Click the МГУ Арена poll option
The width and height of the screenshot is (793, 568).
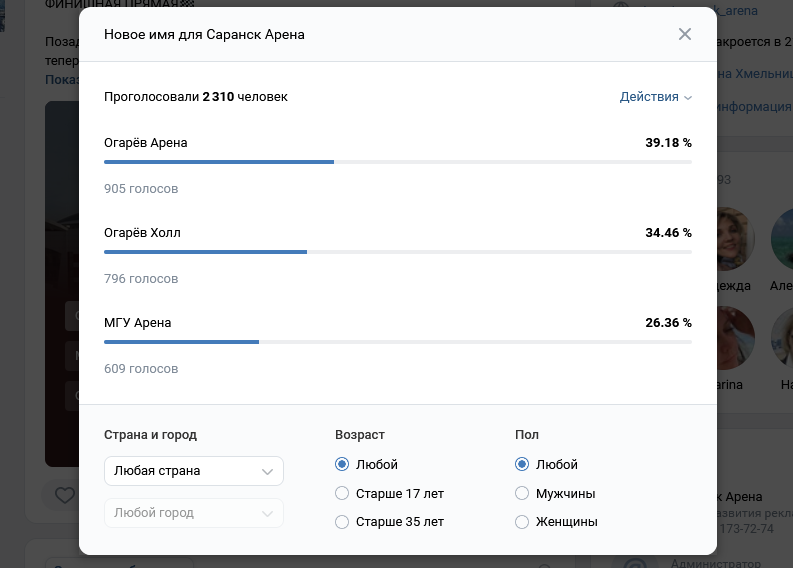point(138,323)
